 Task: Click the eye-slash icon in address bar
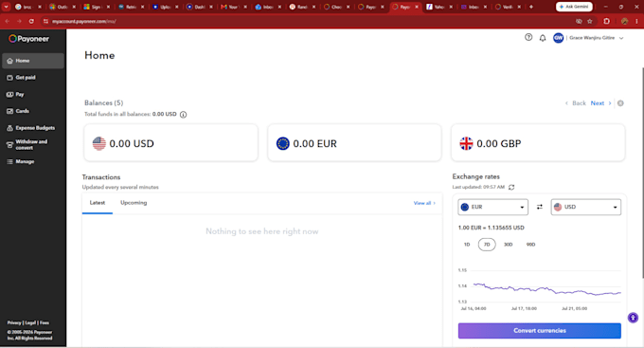(579, 21)
